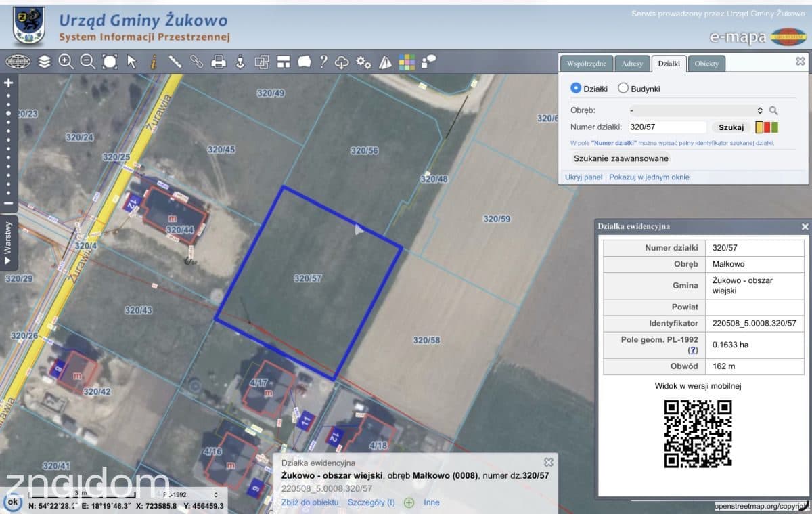812x514 pixels.
Task: Pick the yellow highlight color swatch
Action: pyautogui.click(x=759, y=127)
